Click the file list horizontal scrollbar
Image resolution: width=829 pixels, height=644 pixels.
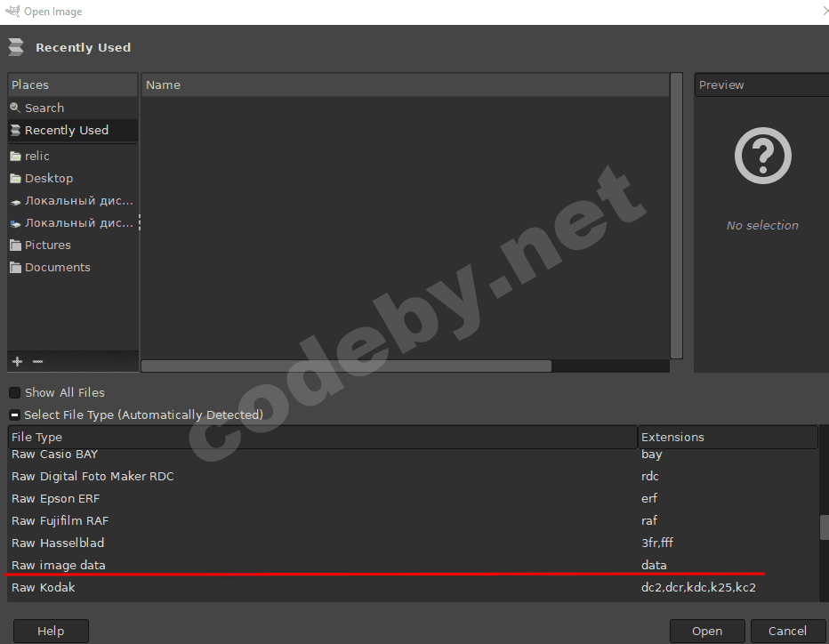point(346,366)
